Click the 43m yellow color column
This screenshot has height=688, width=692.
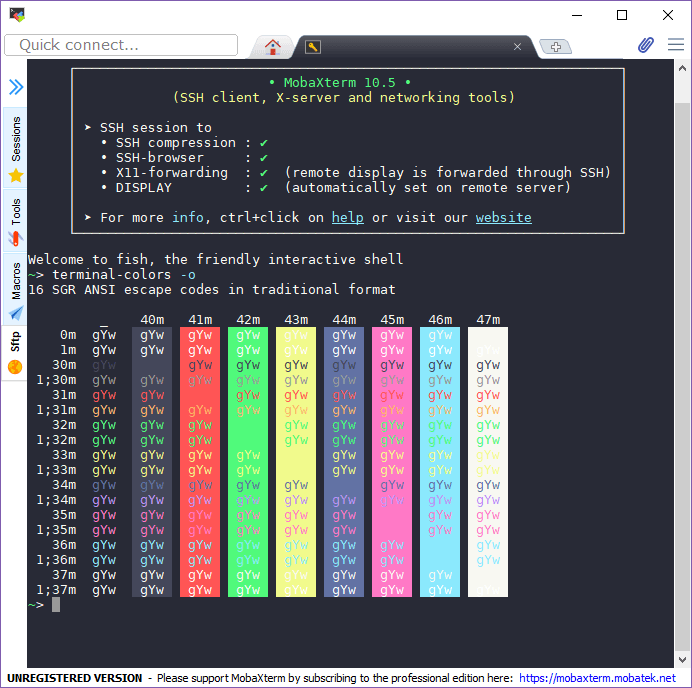point(296,462)
